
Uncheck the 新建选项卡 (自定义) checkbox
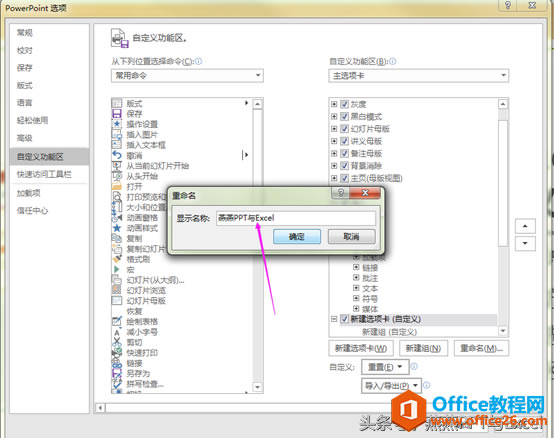point(344,319)
